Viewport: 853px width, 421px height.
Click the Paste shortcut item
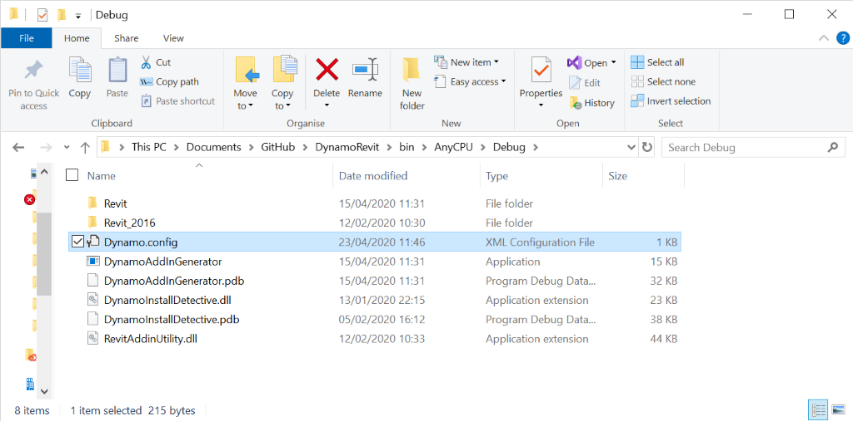point(177,101)
